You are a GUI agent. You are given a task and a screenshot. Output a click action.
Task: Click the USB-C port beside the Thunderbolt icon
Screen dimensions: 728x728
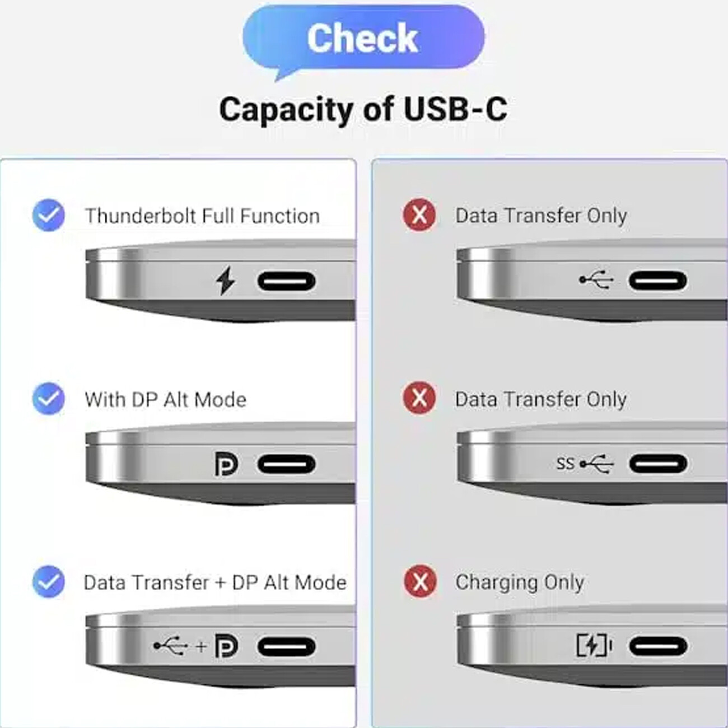coord(286,281)
